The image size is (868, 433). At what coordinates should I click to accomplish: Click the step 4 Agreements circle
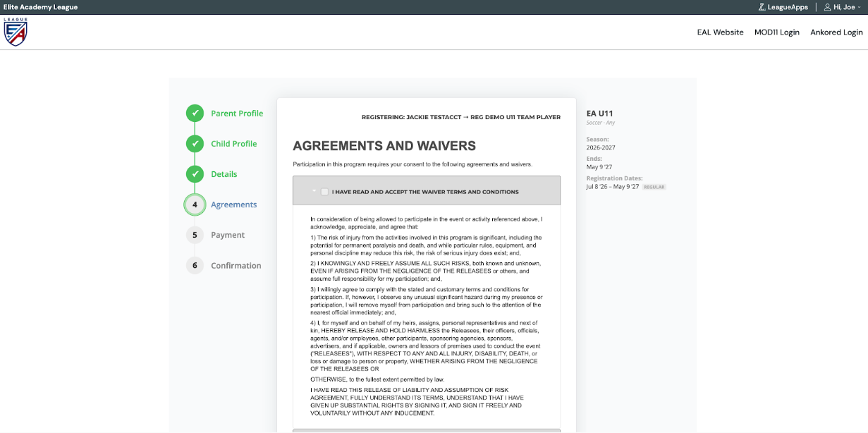click(195, 205)
